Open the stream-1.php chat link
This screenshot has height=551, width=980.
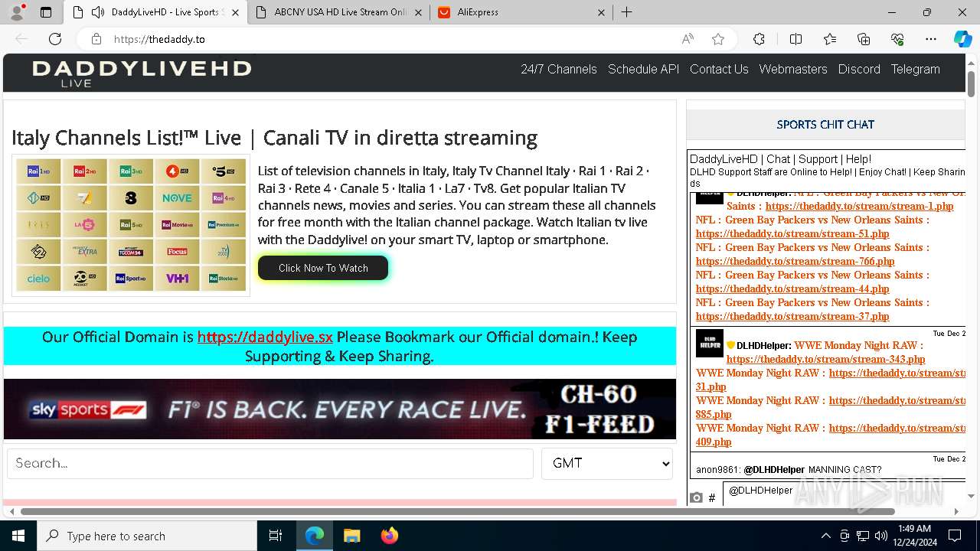click(859, 206)
